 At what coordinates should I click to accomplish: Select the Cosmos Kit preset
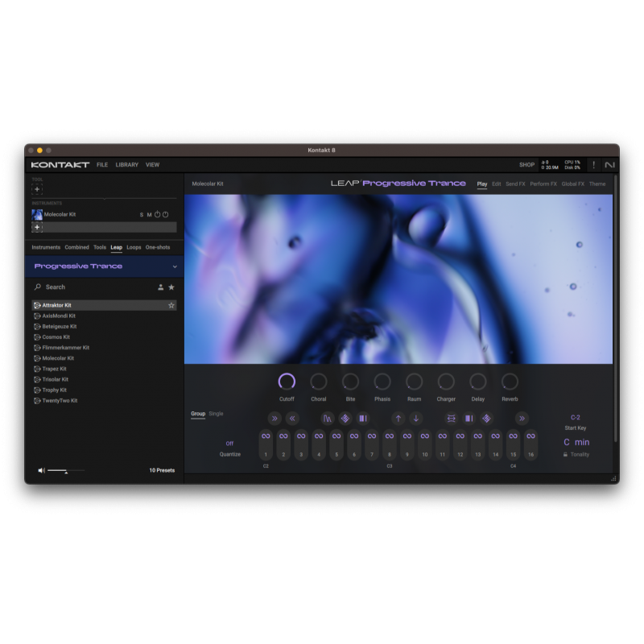pyautogui.click(x=105, y=337)
